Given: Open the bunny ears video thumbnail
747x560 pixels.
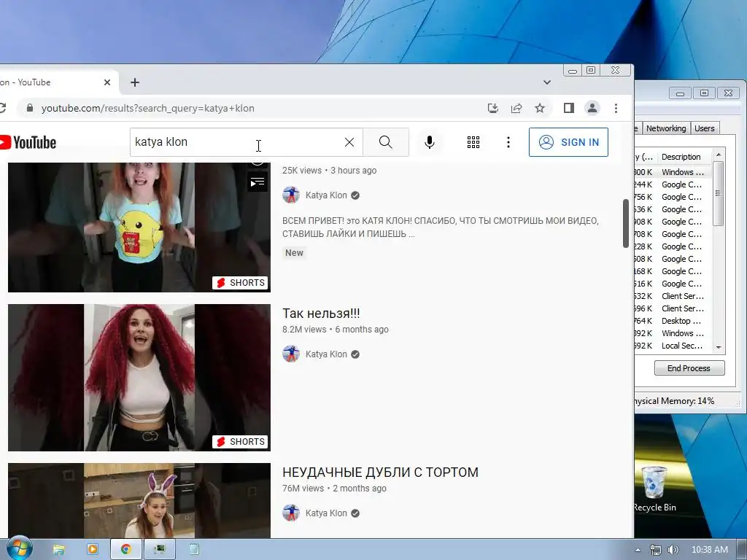Looking at the screenshot, I should [139, 500].
